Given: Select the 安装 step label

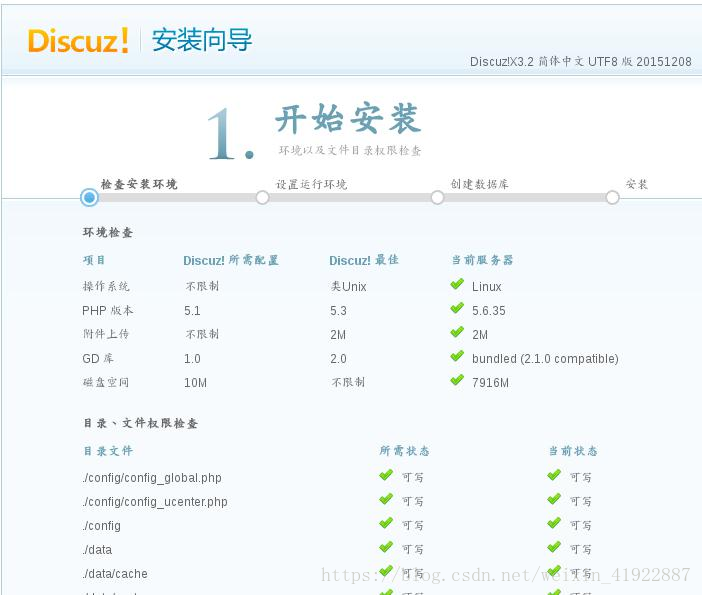Looking at the screenshot, I should [637, 184].
